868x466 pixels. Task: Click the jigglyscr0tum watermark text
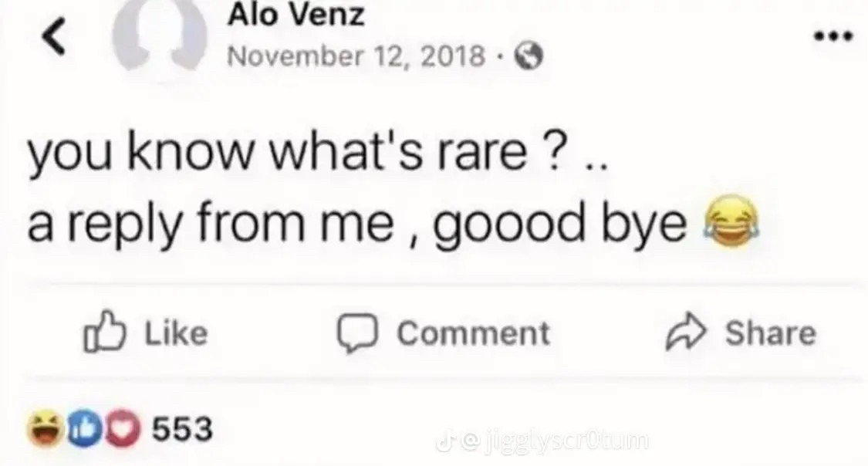coord(566,441)
